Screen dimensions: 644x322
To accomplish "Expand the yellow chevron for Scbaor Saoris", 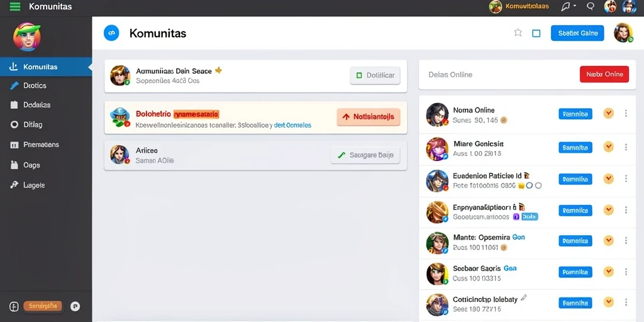I will (608, 272).
